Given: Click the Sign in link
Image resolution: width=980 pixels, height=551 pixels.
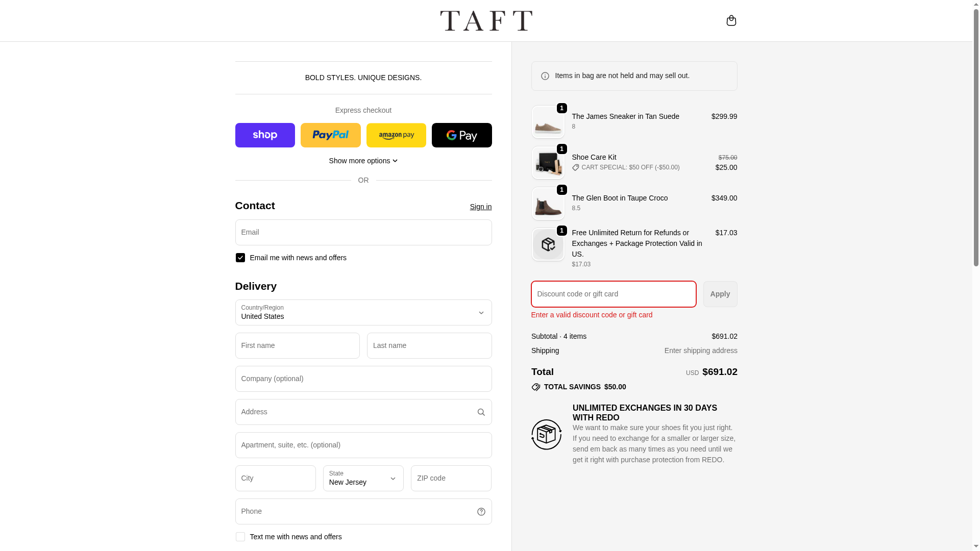Looking at the screenshot, I should coord(480,207).
